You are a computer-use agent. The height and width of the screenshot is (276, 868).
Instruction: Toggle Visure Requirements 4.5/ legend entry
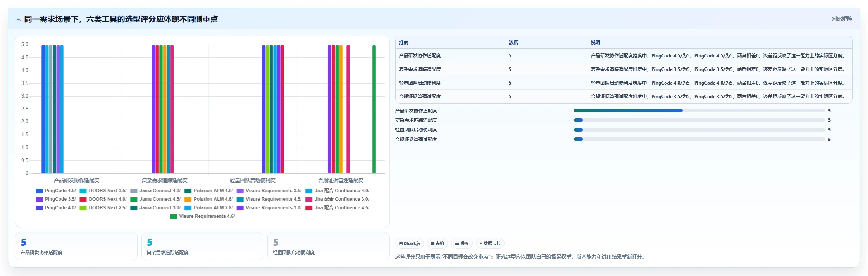pos(269,199)
